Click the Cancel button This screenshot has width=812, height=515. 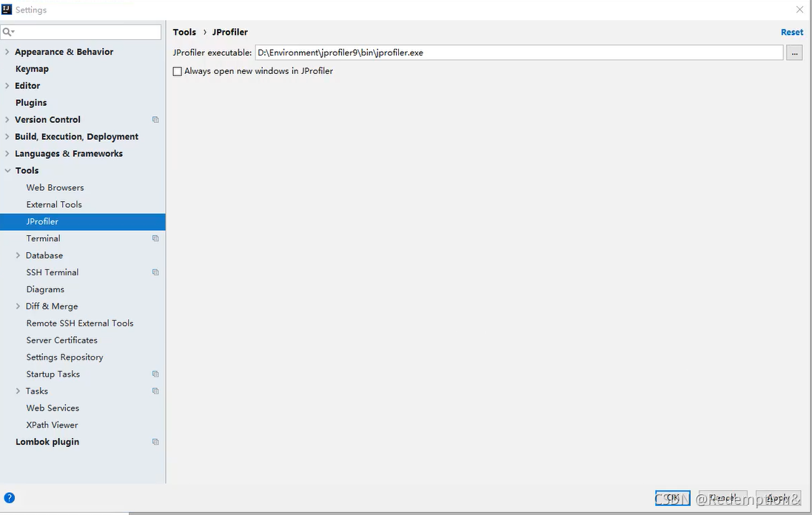[722, 498]
